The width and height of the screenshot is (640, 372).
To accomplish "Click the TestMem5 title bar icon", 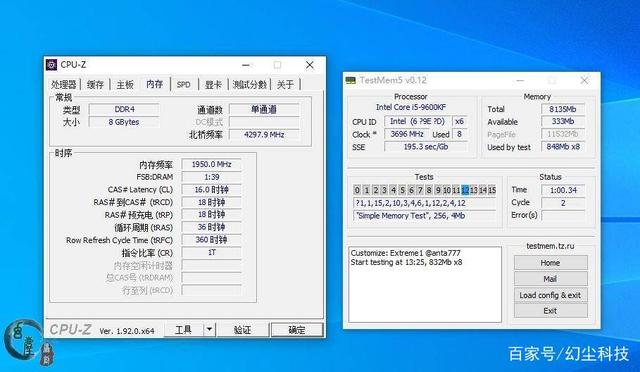I will [x=351, y=80].
